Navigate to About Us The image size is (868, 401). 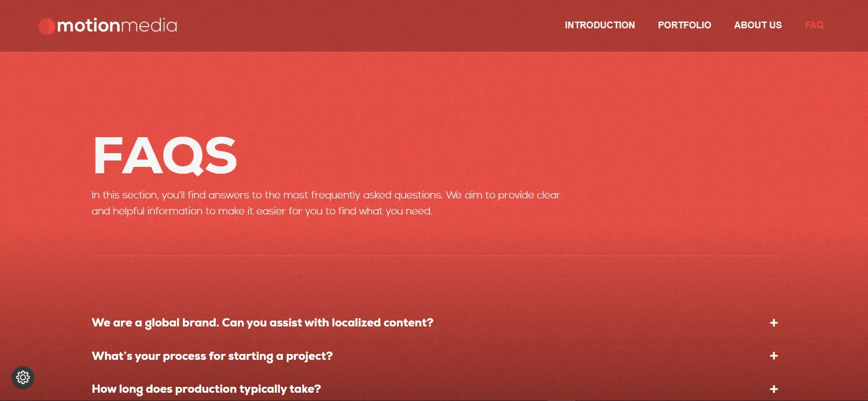click(x=758, y=25)
